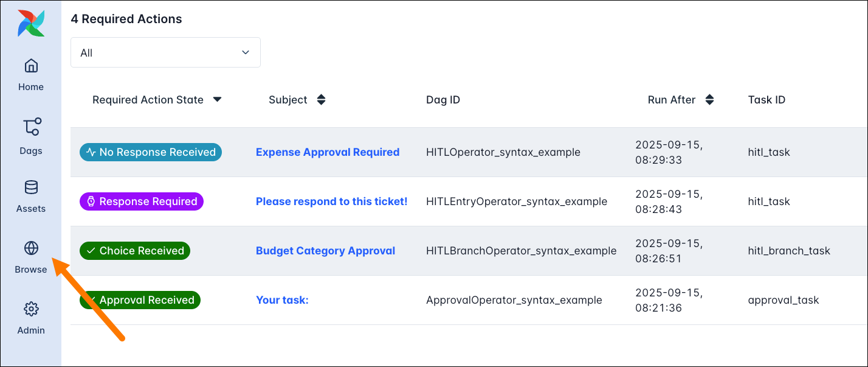This screenshot has width=868, height=367.
Task: Click the Approval Received status badge
Action: pos(140,299)
